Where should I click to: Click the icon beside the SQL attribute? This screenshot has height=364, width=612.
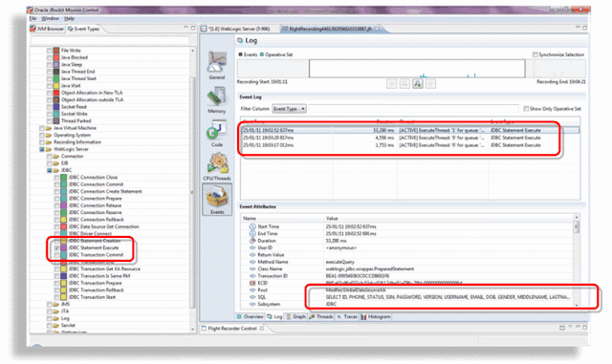click(x=252, y=297)
